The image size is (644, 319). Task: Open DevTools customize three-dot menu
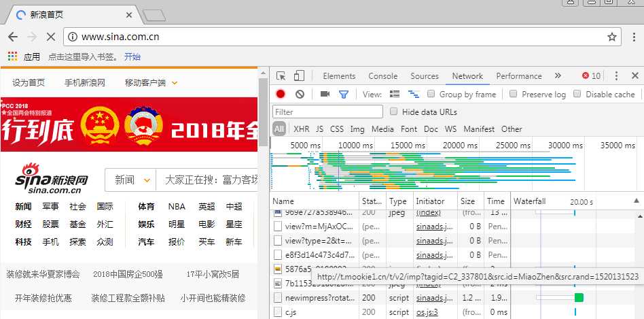pyautogui.click(x=616, y=76)
